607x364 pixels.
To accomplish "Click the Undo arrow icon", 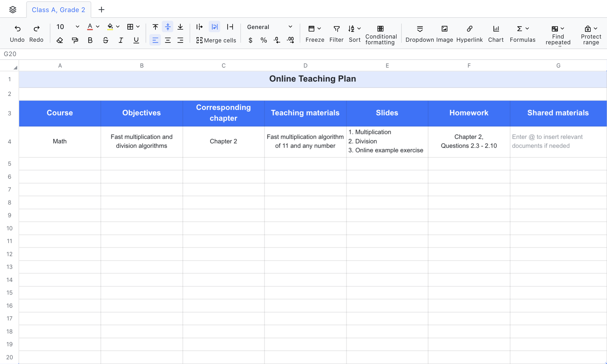I will (18, 29).
